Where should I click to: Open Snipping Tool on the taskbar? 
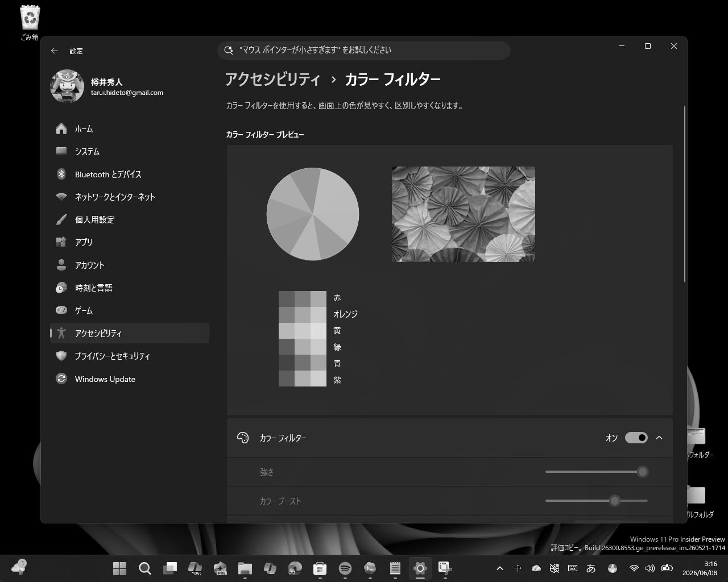tap(445, 568)
